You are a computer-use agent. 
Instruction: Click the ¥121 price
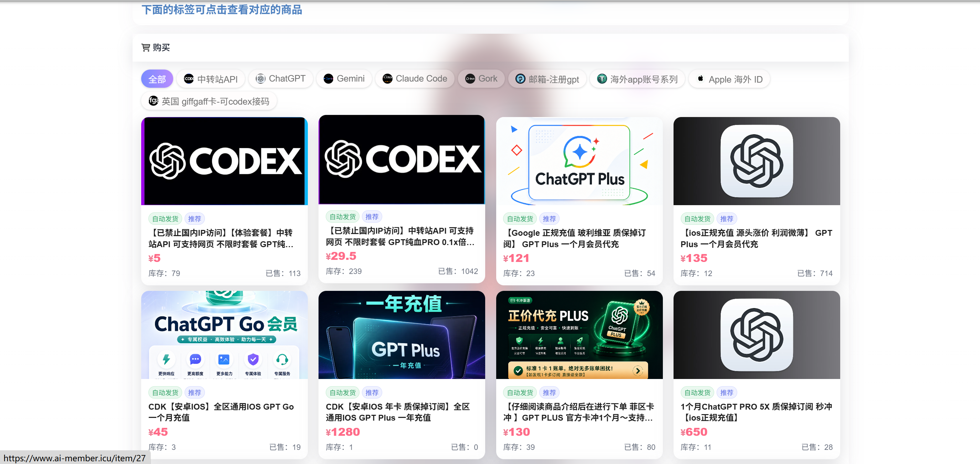click(516, 258)
